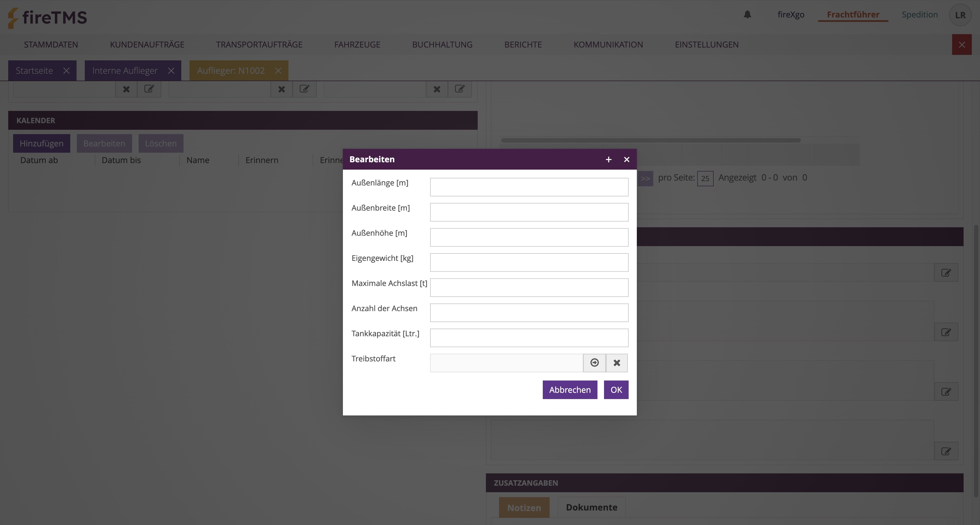Image resolution: width=980 pixels, height=525 pixels.
Task: Open the EINSTELLUNGEN menu
Action: (x=707, y=45)
